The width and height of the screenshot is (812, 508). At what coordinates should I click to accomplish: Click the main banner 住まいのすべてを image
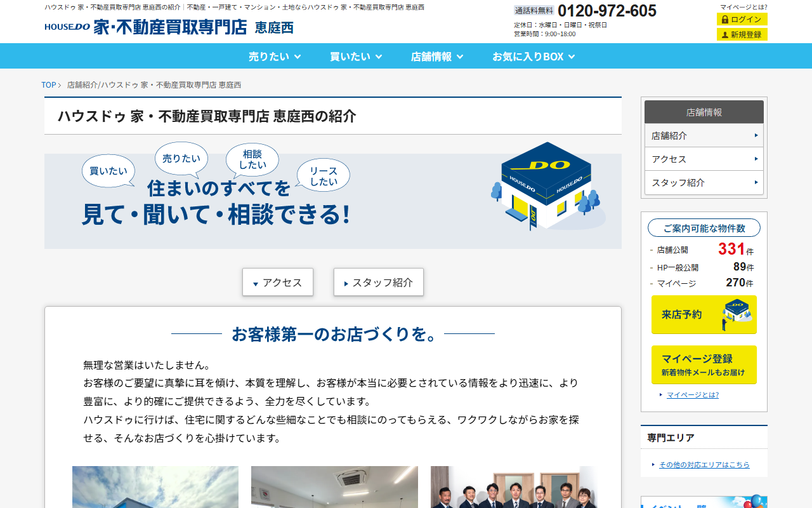coord(333,195)
